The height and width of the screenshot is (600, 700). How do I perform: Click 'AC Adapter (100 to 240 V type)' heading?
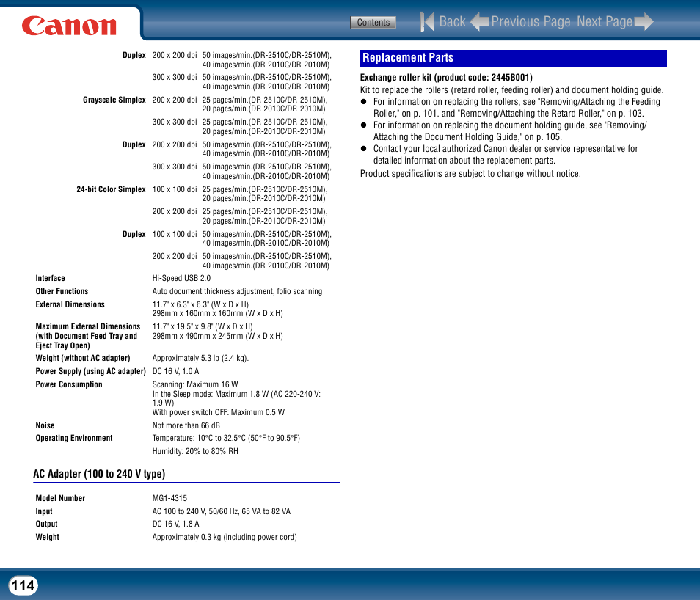click(x=99, y=474)
